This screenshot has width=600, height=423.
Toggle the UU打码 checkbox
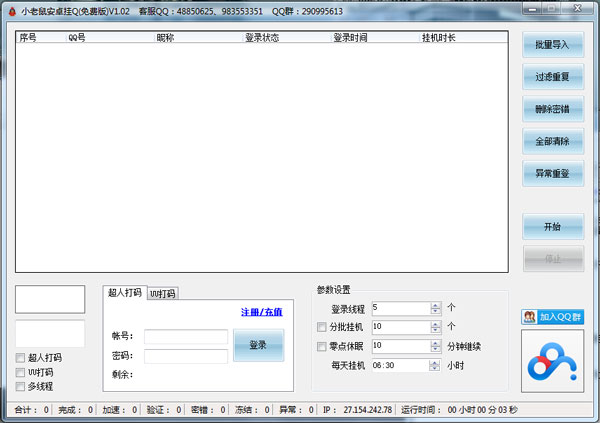20,372
